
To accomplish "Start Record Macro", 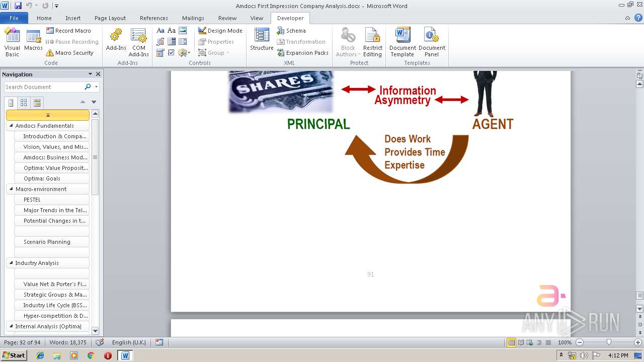I will [x=68, y=31].
